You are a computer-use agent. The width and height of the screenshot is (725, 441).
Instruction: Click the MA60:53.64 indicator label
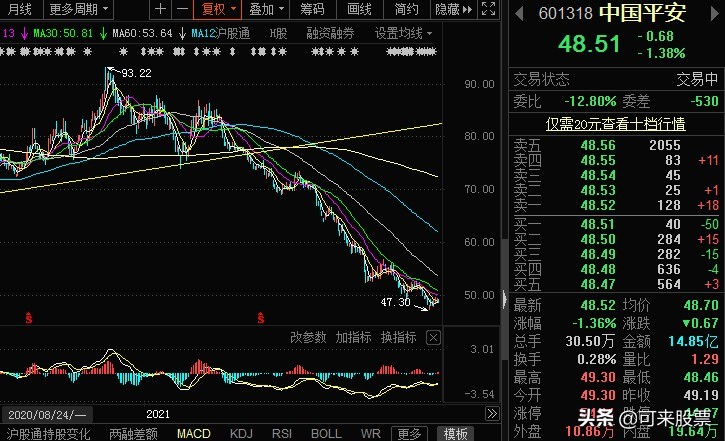tap(142, 33)
